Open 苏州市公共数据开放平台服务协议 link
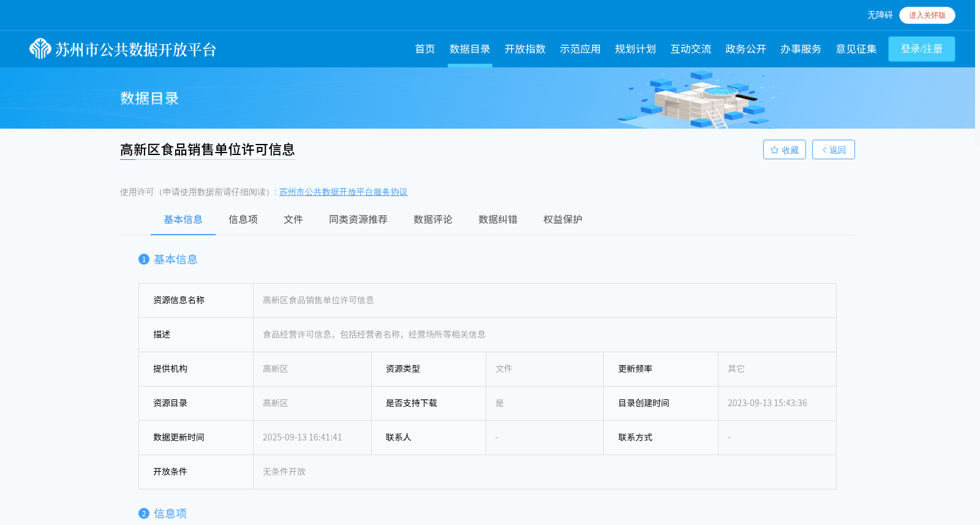 coord(343,192)
